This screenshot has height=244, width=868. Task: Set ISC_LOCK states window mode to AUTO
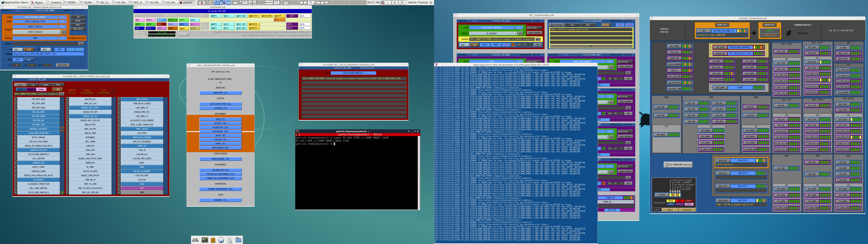click(x=21, y=90)
